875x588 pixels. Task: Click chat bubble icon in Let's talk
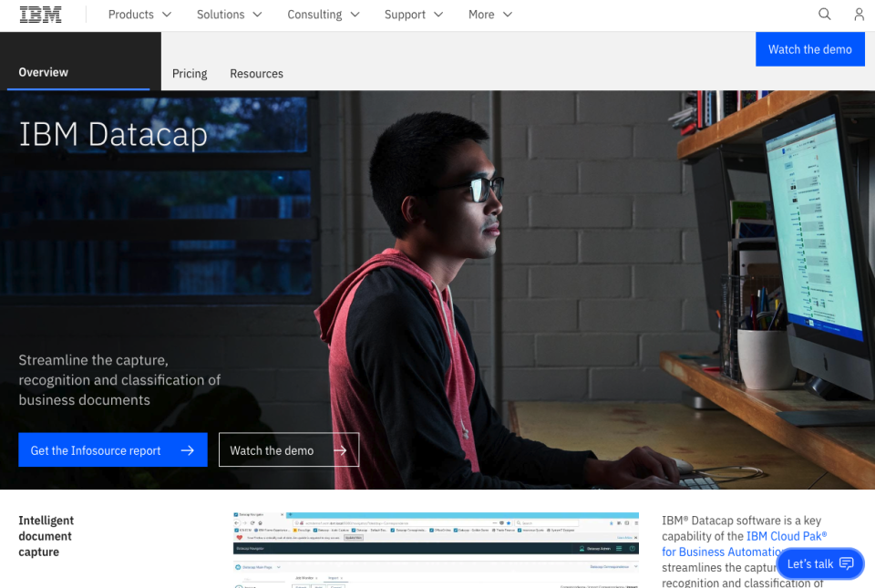click(x=847, y=563)
